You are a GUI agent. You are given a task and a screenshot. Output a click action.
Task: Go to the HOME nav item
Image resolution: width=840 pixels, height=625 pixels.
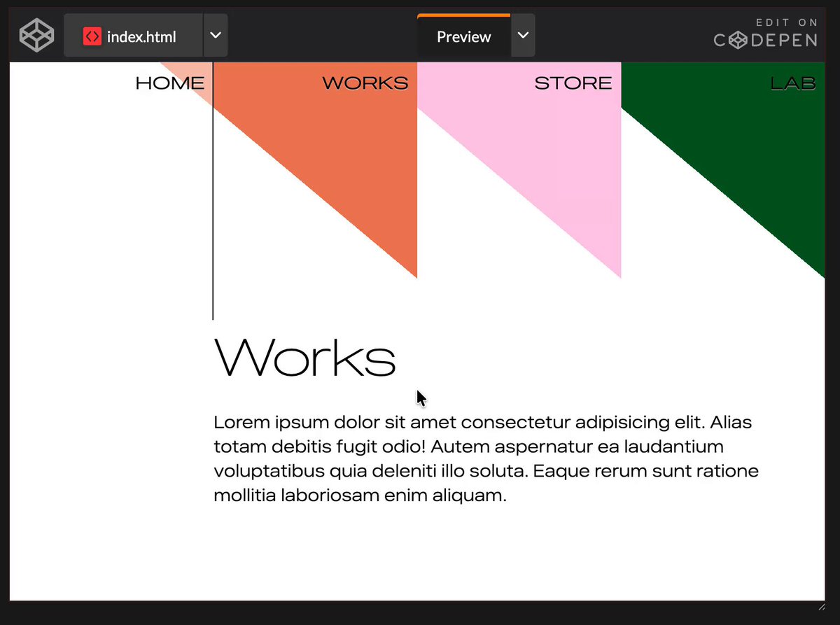170,83
